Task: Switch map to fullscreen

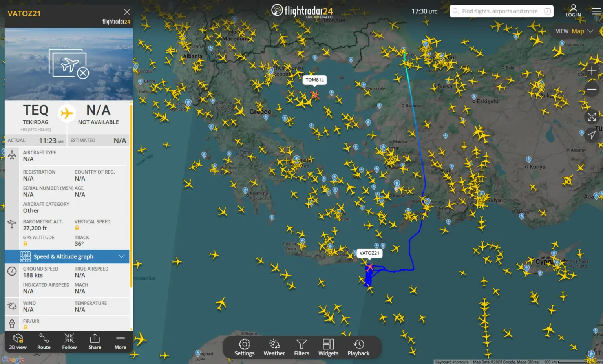Action: 592,117
